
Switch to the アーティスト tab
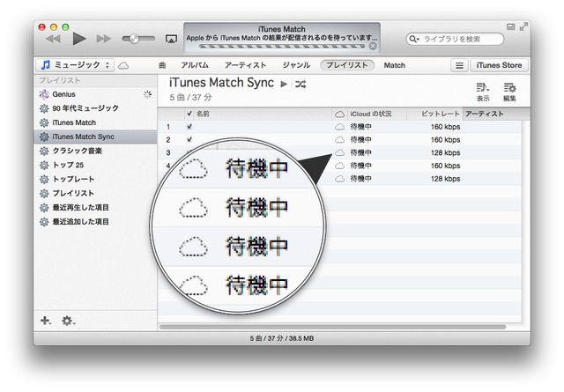tap(245, 65)
